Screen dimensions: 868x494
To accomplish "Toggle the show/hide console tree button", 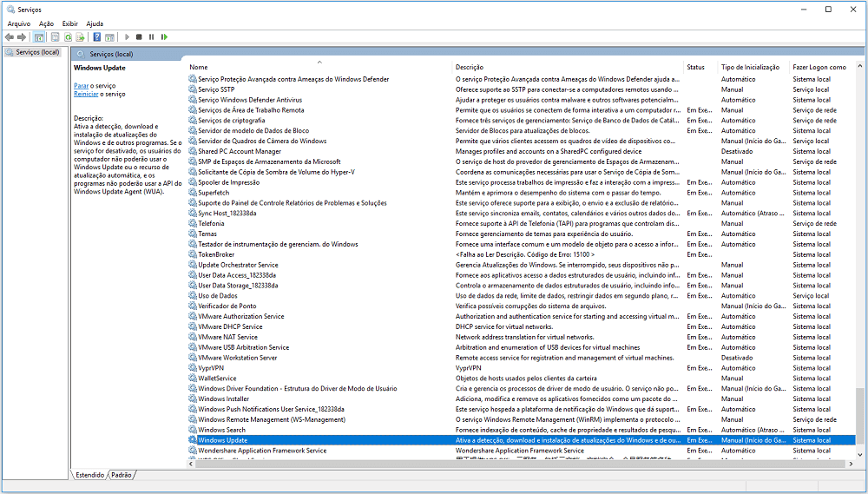I will [40, 37].
